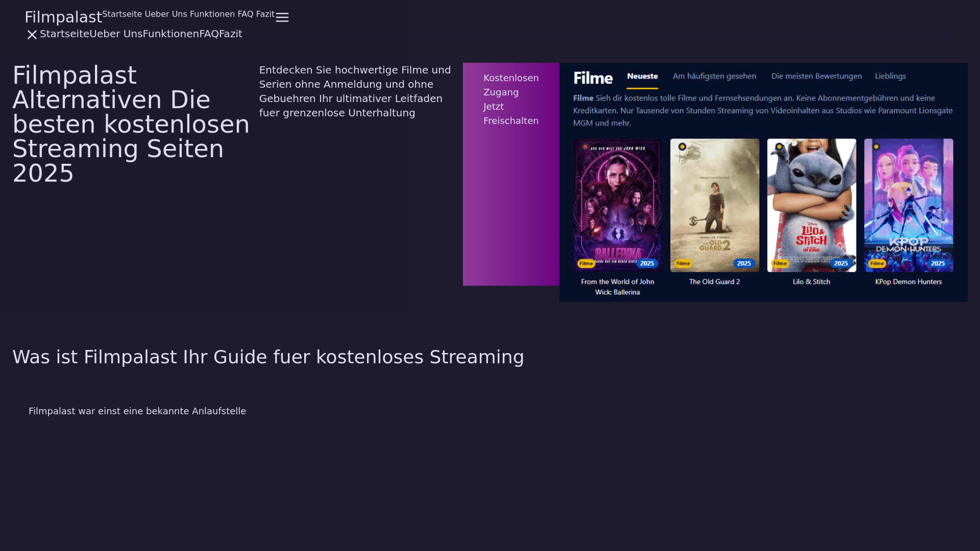Click Ueber Uns in the second menu row
The height and width of the screenshot is (551, 980).
116,34
